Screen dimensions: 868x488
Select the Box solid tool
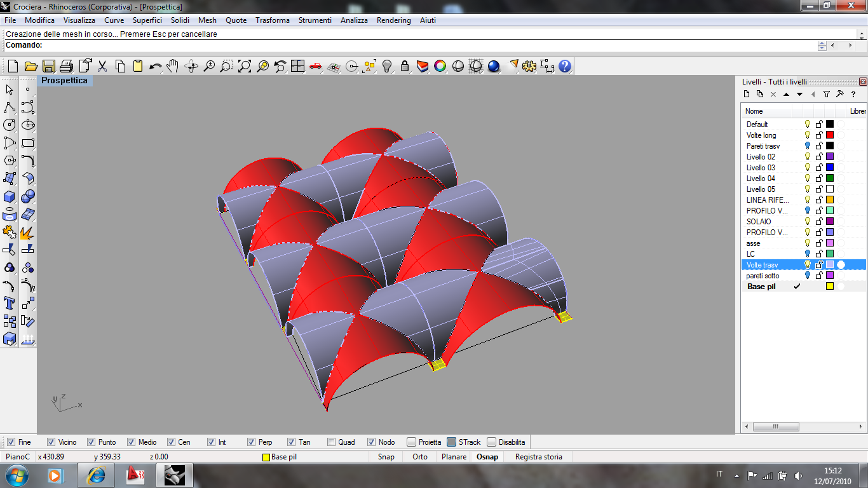(x=10, y=196)
